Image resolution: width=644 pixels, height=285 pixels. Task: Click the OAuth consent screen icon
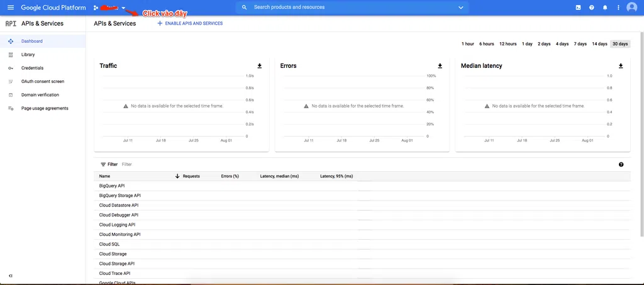(11, 81)
